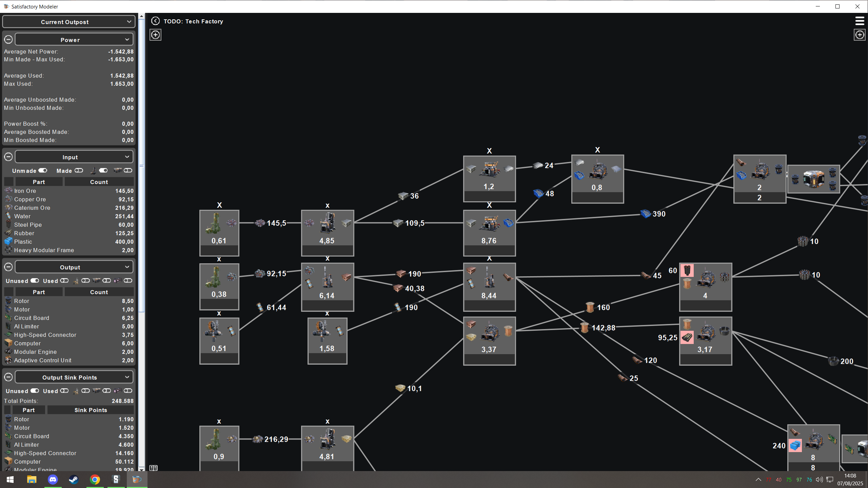The width and height of the screenshot is (868, 488).
Task: Open the Windows Start menu
Action: [10, 480]
